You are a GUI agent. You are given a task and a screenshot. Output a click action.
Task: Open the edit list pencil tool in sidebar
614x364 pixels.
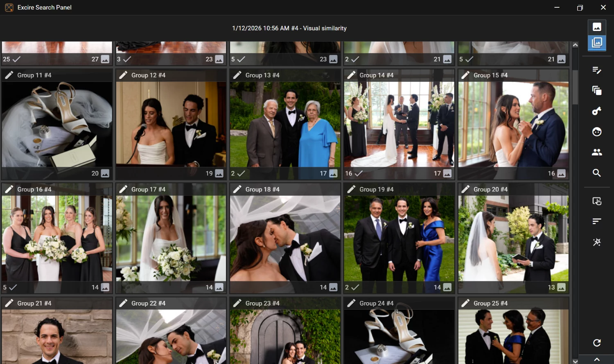click(597, 70)
